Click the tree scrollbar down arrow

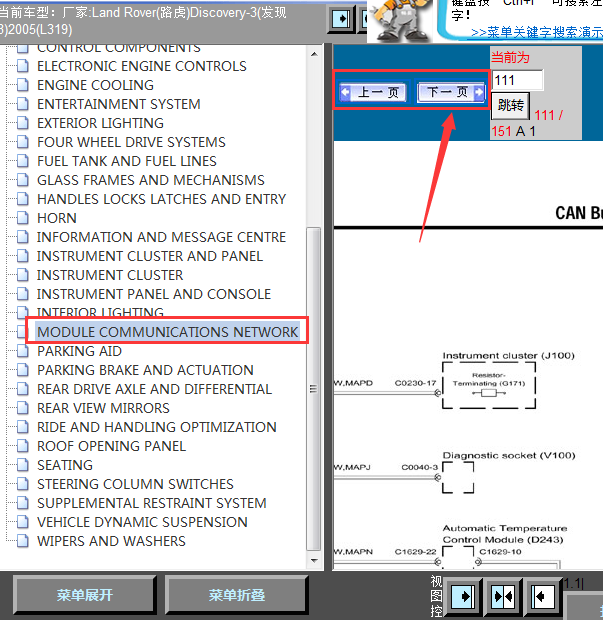(x=314, y=561)
